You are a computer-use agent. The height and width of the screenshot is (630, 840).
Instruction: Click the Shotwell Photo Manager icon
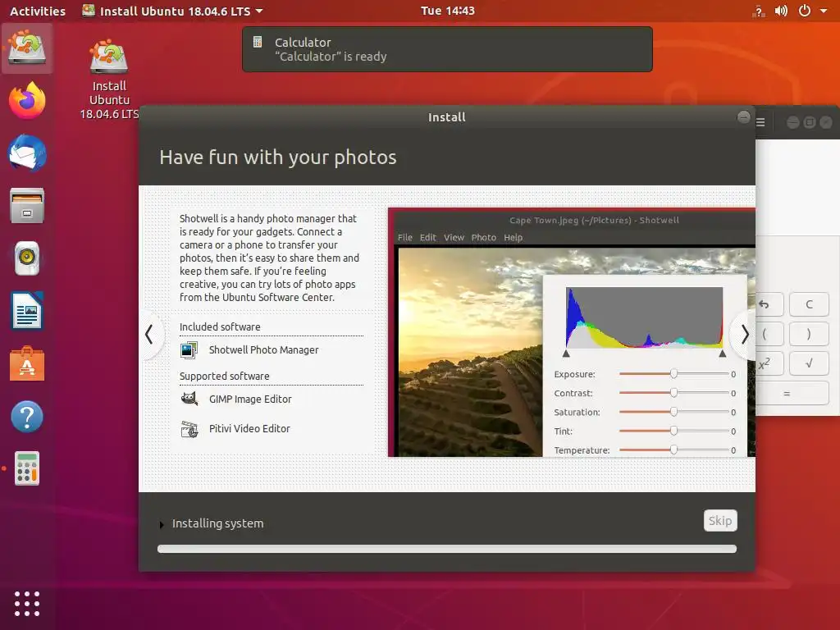pyautogui.click(x=189, y=350)
